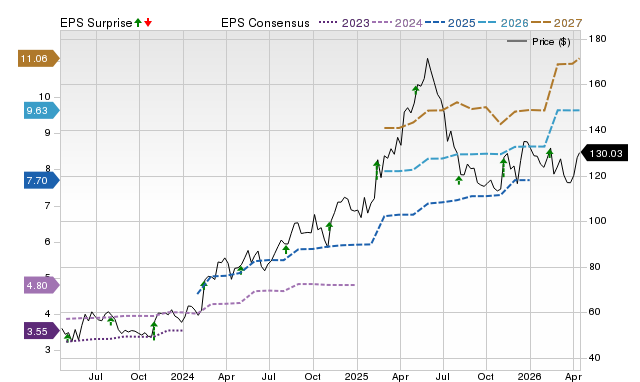The height and width of the screenshot is (382, 640).
Task: Click the 2026 legend entry
Action: pos(503,23)
